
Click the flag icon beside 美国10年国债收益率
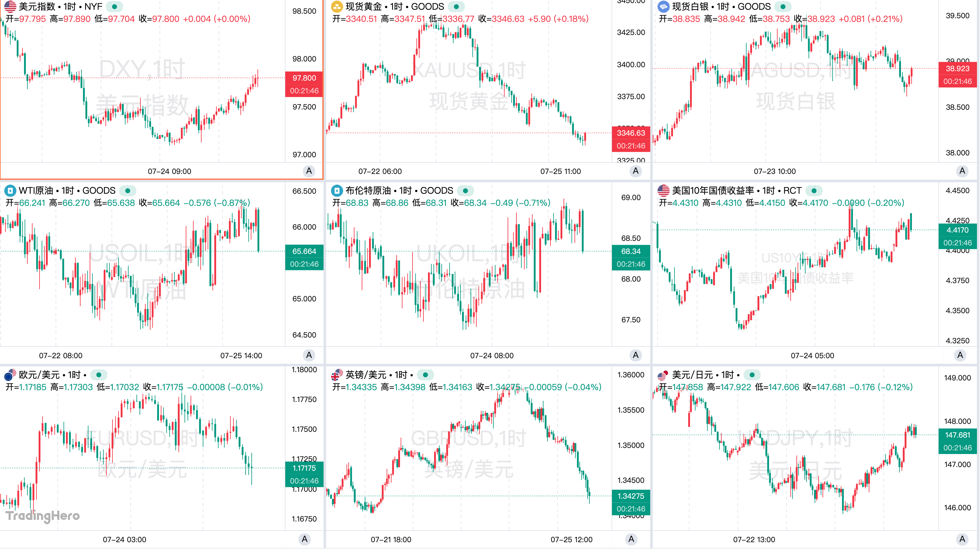click(664, 191)
